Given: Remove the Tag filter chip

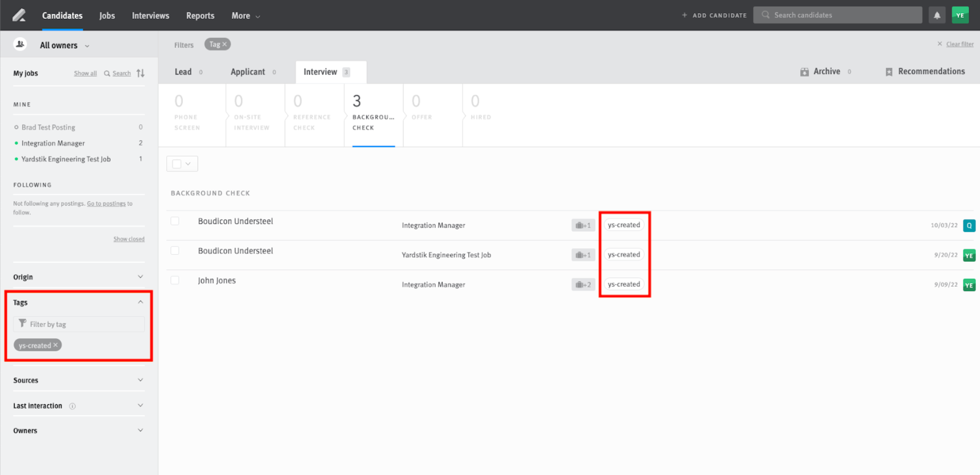Looking at the screenshot, I should (x=225, y=45).
